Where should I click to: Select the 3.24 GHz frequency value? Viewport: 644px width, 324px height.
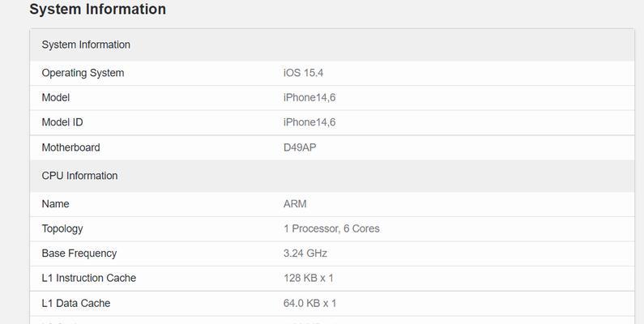[x=305, y=254]
